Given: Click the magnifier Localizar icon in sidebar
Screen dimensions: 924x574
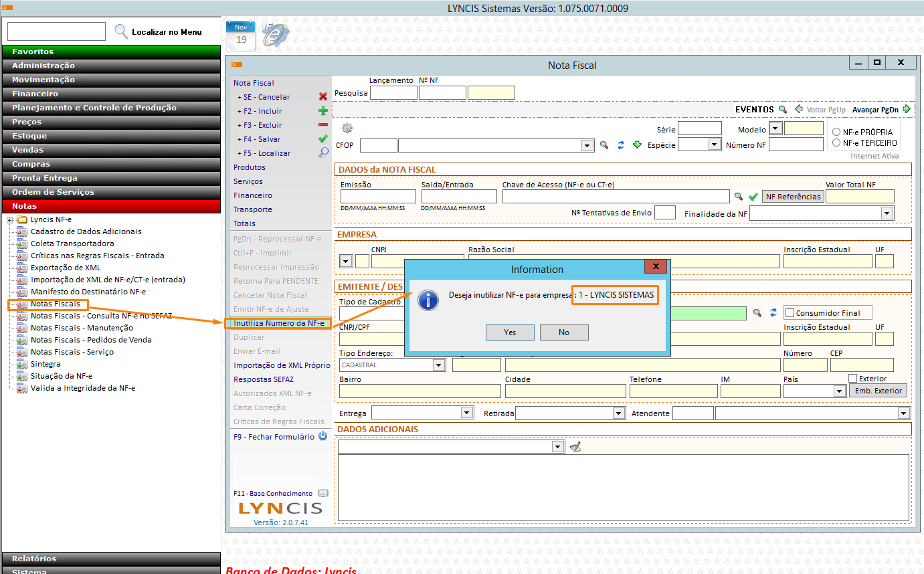Looking at the screenshot, I should pos(323,153).
